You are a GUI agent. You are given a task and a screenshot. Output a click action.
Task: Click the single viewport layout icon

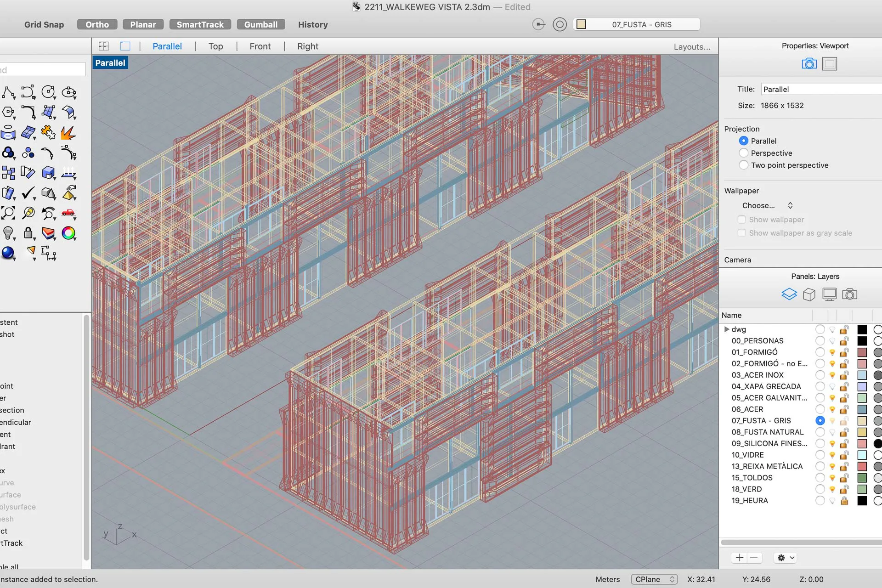click(x=125, y=46)
